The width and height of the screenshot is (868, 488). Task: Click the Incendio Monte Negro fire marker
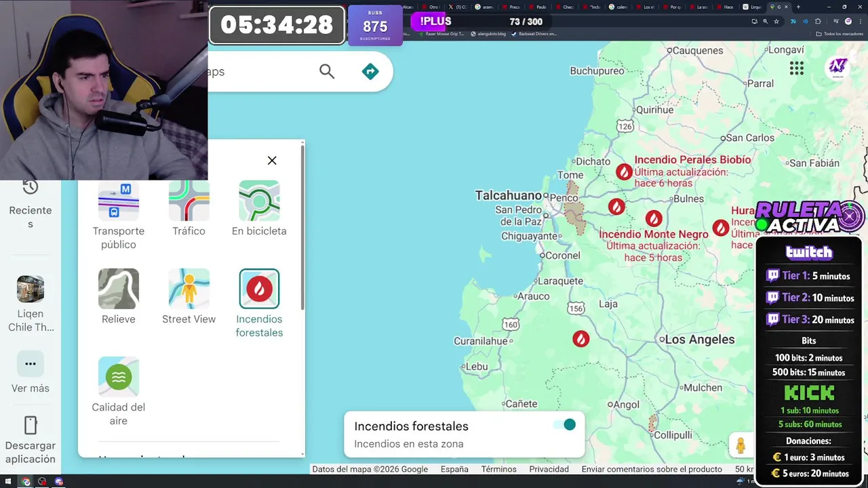(654, 218)
